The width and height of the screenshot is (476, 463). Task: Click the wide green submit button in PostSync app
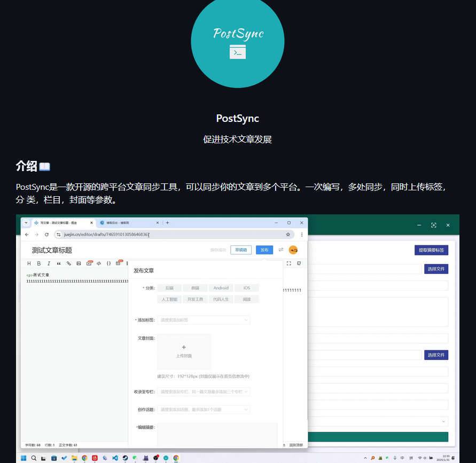click(x=378, y=437)
